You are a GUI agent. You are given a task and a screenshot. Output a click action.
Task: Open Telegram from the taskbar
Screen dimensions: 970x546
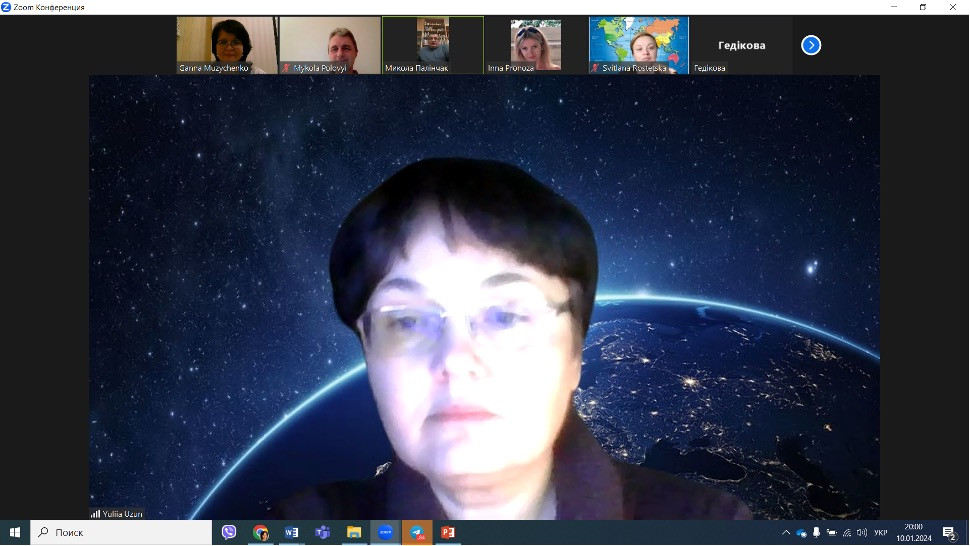[x=417, y=532]
